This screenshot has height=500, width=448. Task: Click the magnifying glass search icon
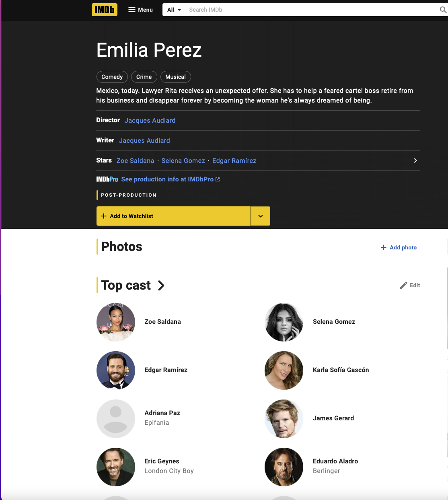click(x=443, y=10)
